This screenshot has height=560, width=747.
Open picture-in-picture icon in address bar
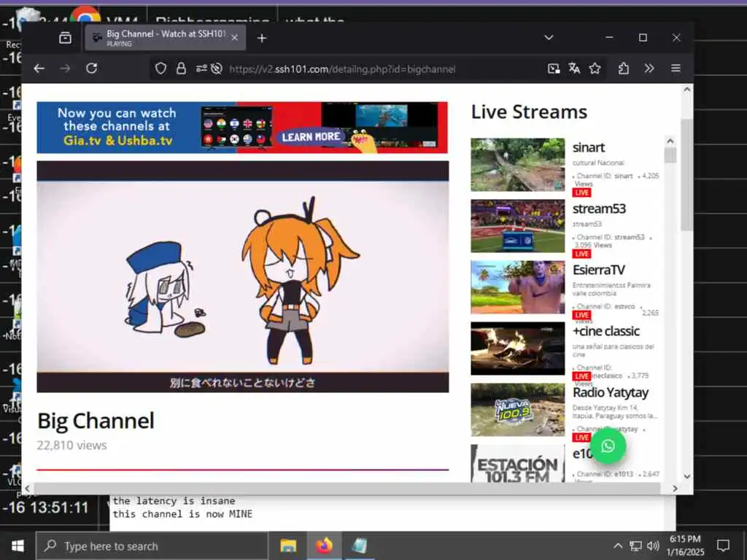coord(554,69)
